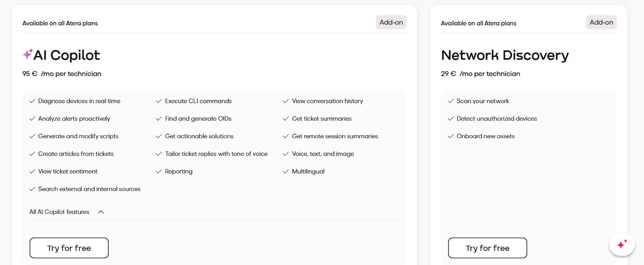
Task: Click checkmark next to Diagnose devices in real-time
Action: click(x=32, y=101)
